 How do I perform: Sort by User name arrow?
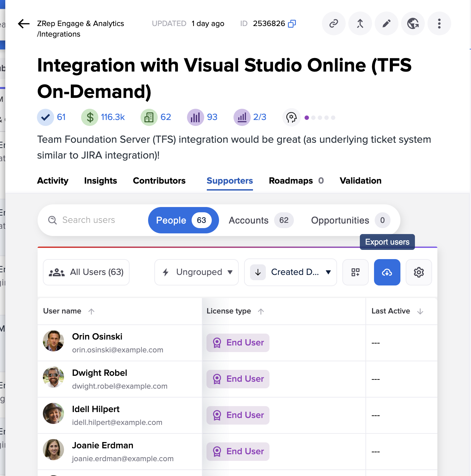pos(91,311)
